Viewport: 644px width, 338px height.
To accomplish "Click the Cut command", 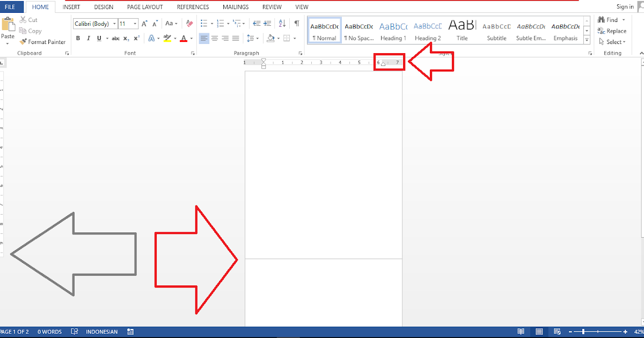I will 28,20.
